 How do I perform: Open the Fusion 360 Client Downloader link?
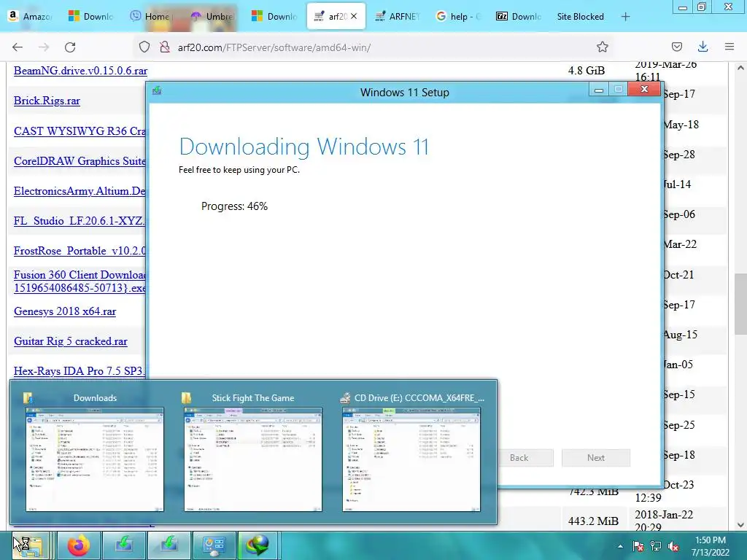click(x=80, y=281)
